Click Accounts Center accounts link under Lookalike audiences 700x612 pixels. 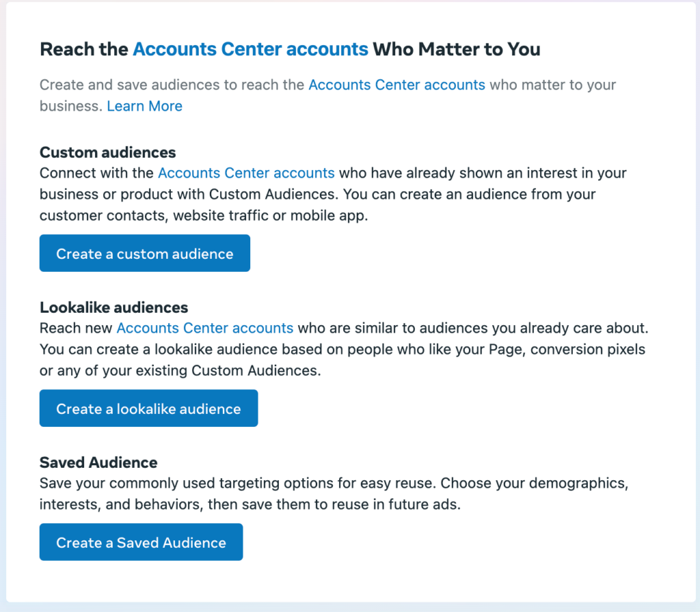pos(205,328)
